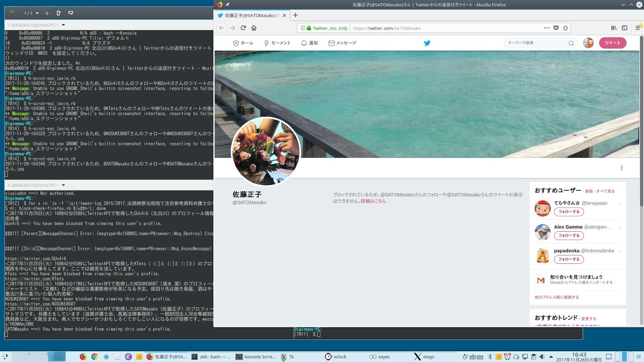
Task: Follow Alex Gamma
Action: coord(569,236)
